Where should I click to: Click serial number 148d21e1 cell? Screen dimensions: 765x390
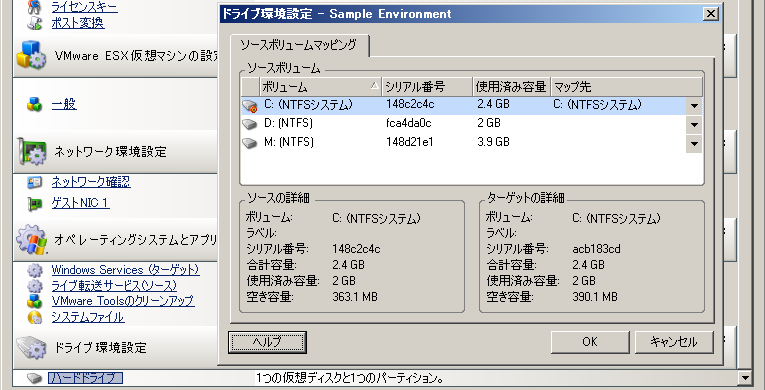410,143
